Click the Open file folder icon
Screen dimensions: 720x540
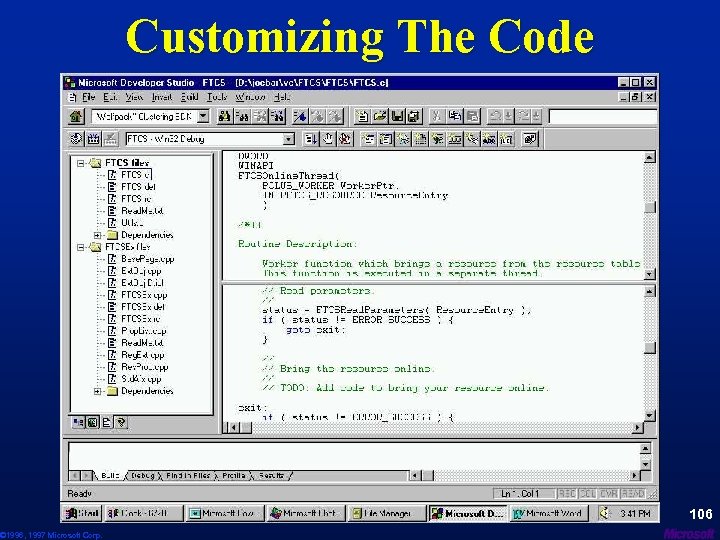379,117
